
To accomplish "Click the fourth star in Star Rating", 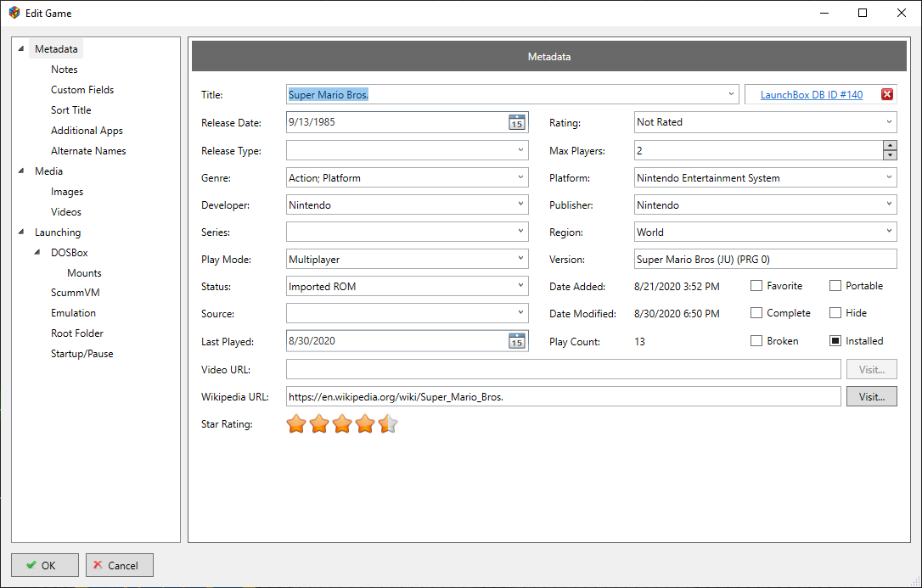I will coord(365,423).
